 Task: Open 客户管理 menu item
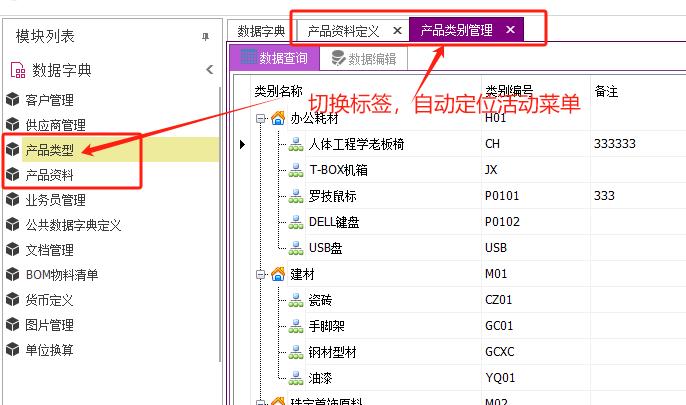[49, 100]
